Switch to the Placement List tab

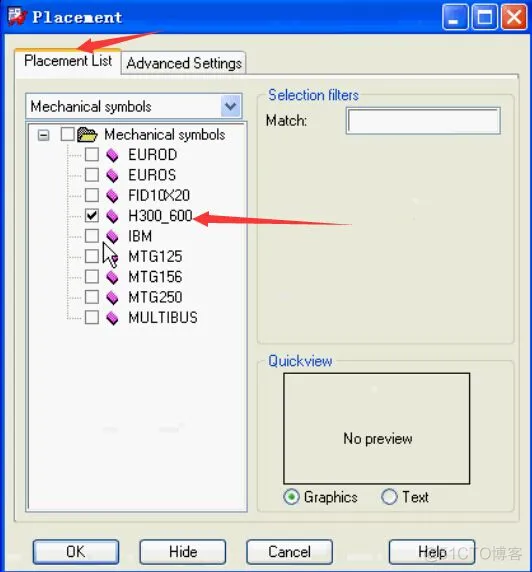coord(68,61)
